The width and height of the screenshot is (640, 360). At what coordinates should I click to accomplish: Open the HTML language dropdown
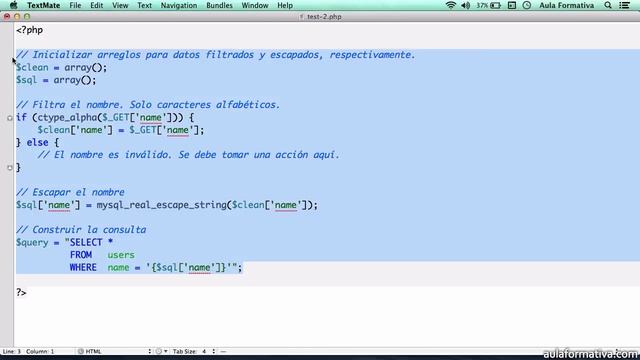pyautogui.click(x=114, y=351)
